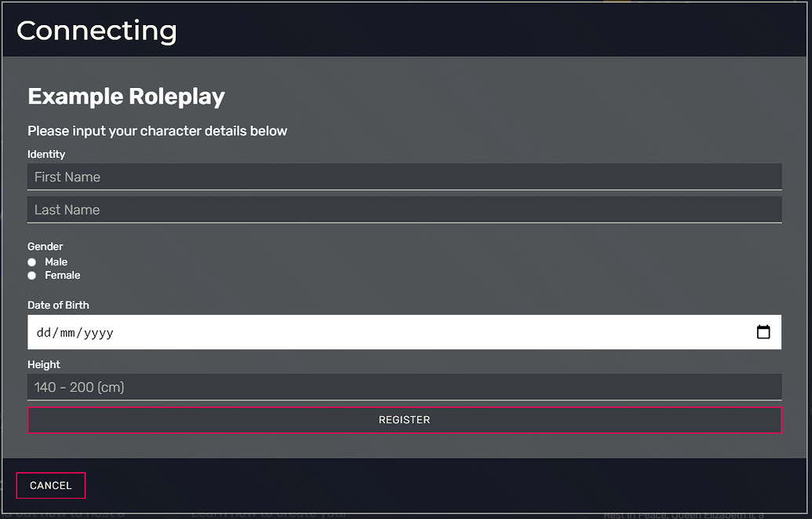
Task: Click the CANCEL button
Action: point(51,485)
